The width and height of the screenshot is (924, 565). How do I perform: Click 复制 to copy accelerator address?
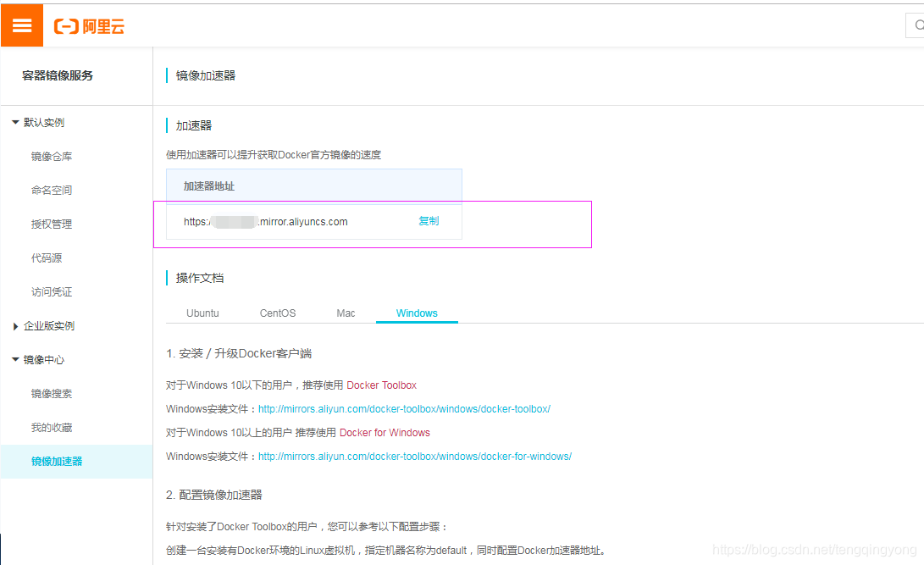pyautogui.click(x=429, y=221)
